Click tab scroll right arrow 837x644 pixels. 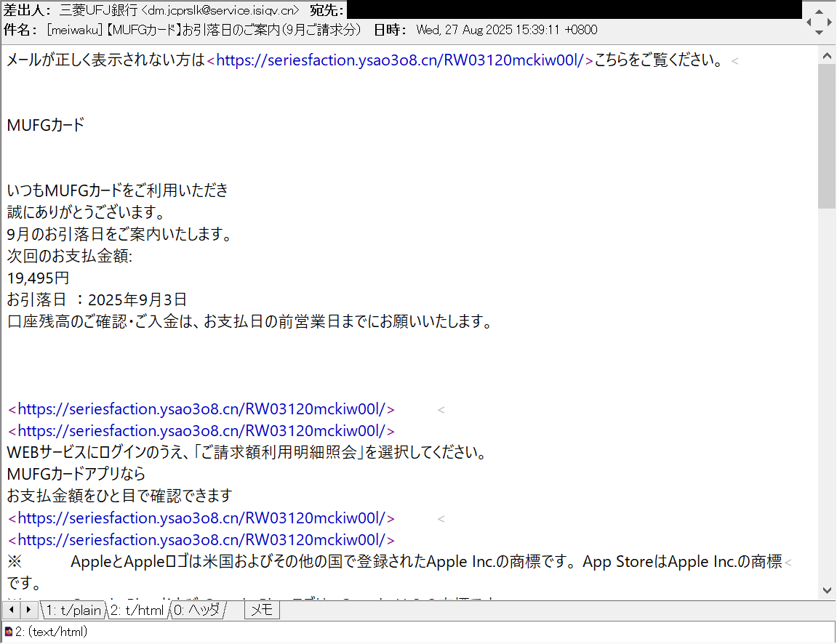pos(29,609)
